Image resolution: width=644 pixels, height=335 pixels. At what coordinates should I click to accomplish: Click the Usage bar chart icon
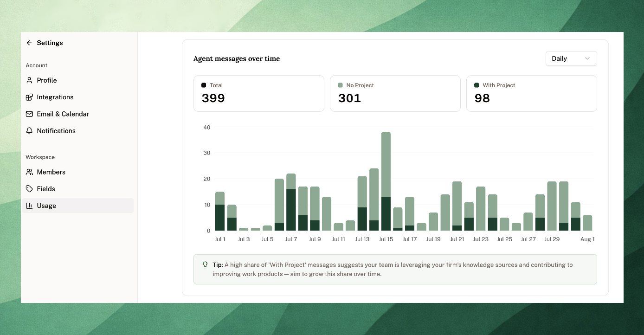(x=29, y=206)
